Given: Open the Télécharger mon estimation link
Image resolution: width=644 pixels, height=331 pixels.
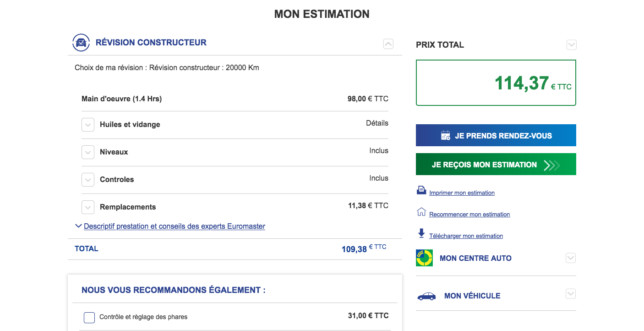Looking at the screenshot, I should click(466, 236).
